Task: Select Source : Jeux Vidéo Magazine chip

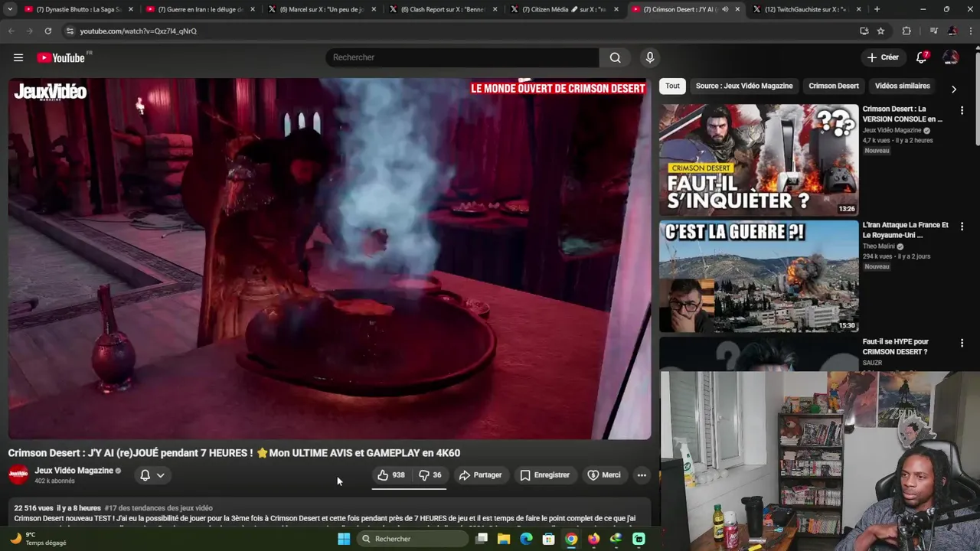Action: [x=744, y=86]
